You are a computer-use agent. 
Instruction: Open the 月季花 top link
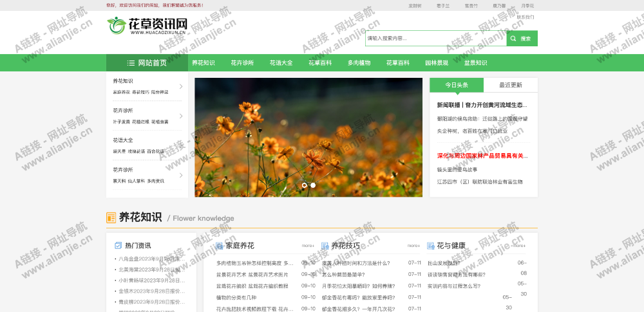(527, 6)
